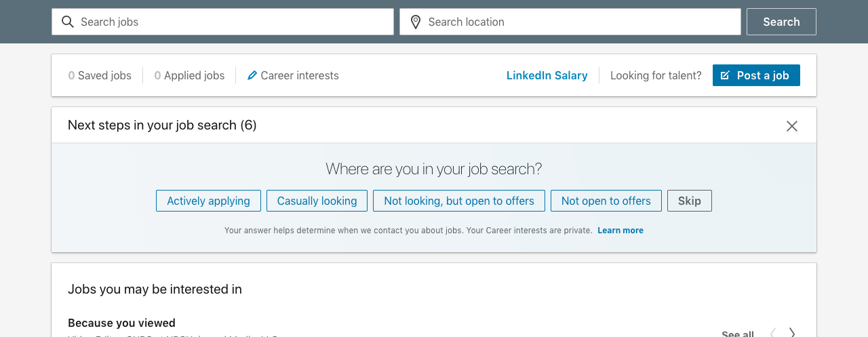Close the Next steps panel

pyautogui.click(x=791, y=126)
